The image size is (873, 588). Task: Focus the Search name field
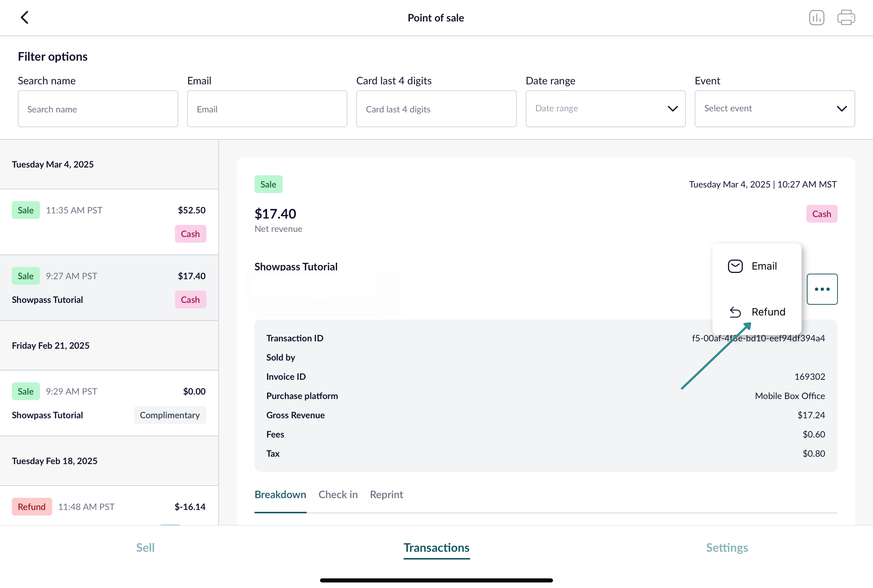point(98,109)
